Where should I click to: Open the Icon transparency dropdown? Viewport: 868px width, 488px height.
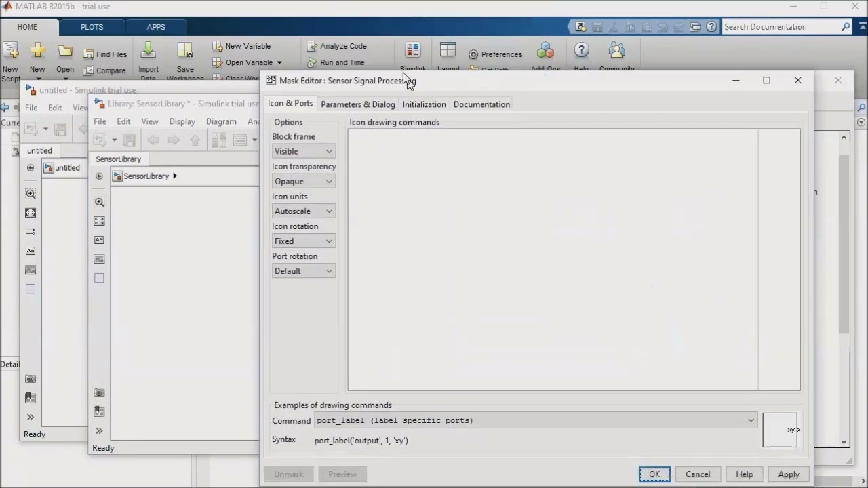click(x=303, y=181)
